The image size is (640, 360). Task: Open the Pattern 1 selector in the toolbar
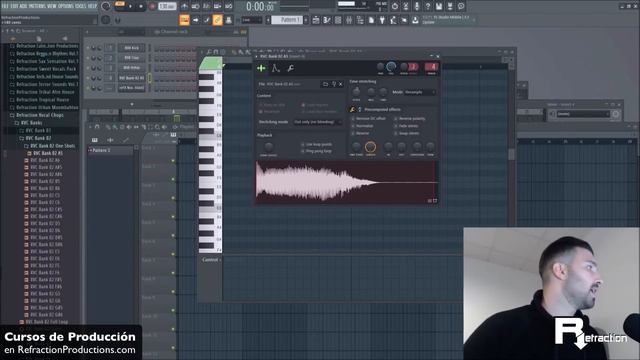click(287, 20)
